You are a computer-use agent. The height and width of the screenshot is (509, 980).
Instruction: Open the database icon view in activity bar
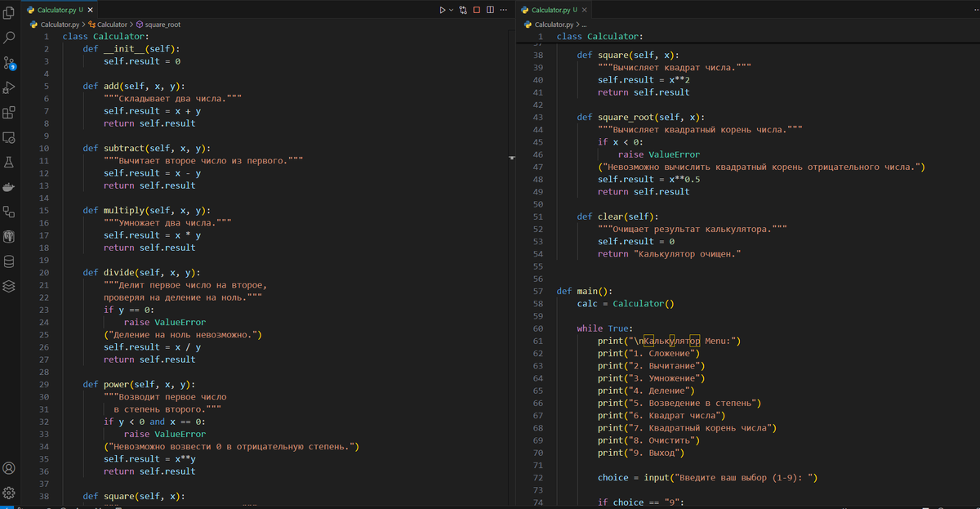click(10, 261)
